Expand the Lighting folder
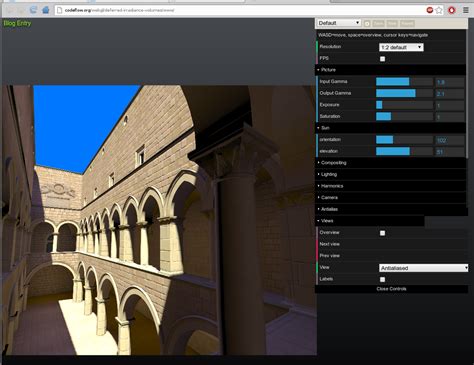Viewport: 474px width, 365px height. (x=391, y=174)
